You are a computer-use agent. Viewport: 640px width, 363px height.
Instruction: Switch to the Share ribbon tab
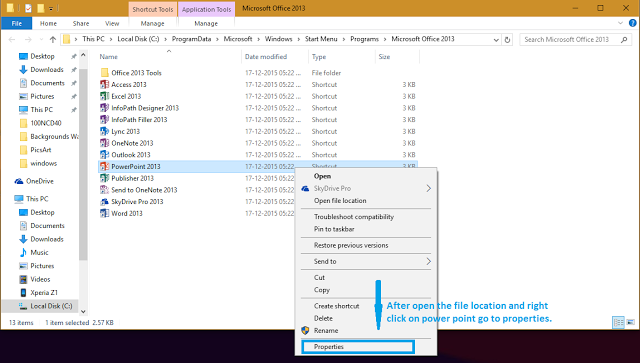tap(81, 23)
